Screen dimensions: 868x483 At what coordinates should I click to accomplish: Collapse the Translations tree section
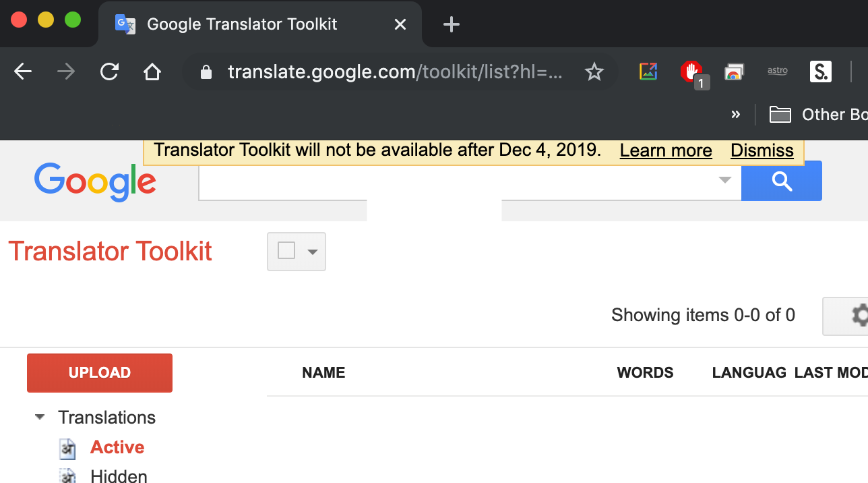[x=40, y=418]
